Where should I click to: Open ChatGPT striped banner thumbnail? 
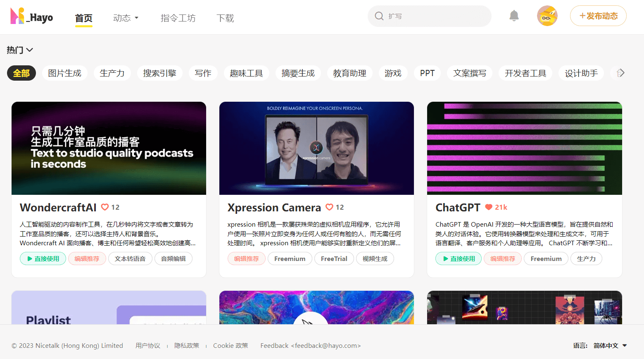525,148
